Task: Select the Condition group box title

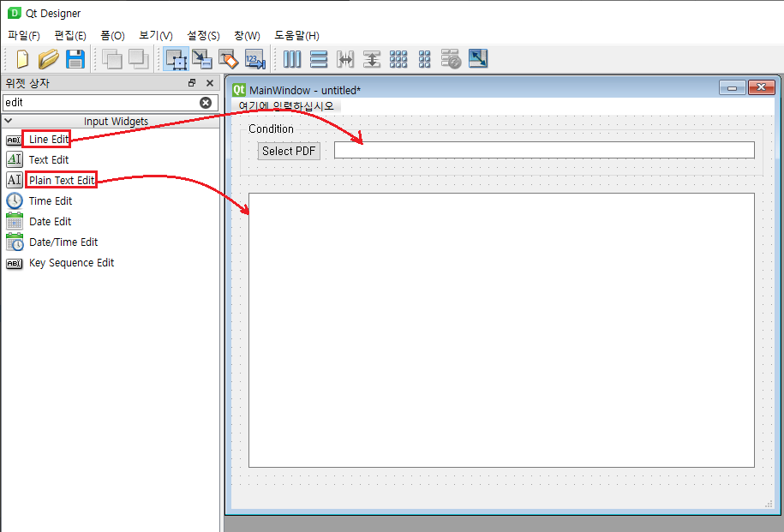Action: pyautogui.click(x=271, y=129)
